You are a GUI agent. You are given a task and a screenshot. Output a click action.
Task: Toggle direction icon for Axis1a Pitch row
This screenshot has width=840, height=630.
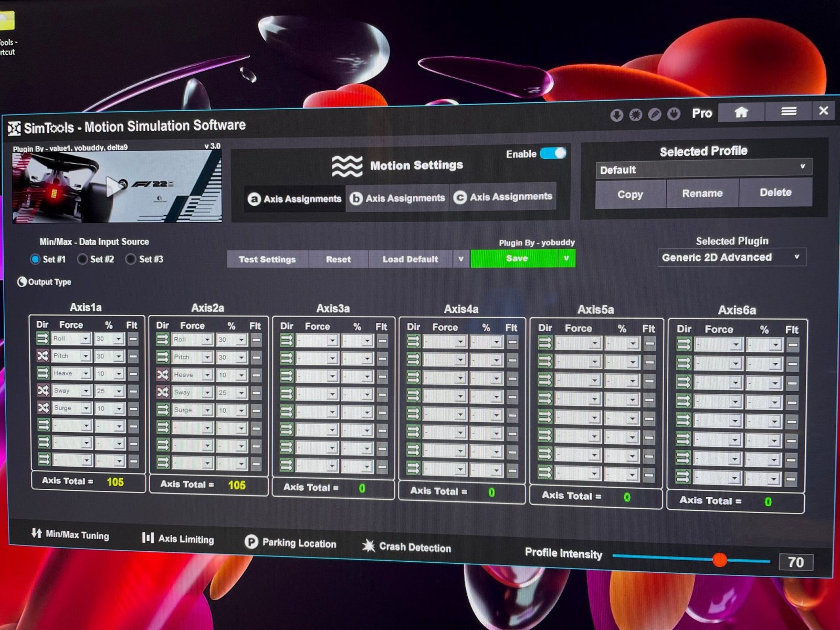pyautogui.click(x=43, y=355)
